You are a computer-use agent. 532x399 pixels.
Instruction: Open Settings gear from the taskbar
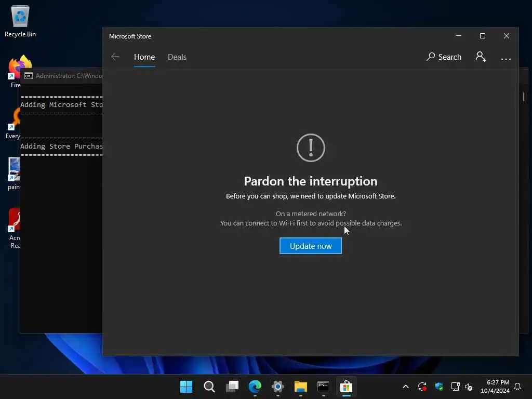pyautogui.click(x=277, y=387)
